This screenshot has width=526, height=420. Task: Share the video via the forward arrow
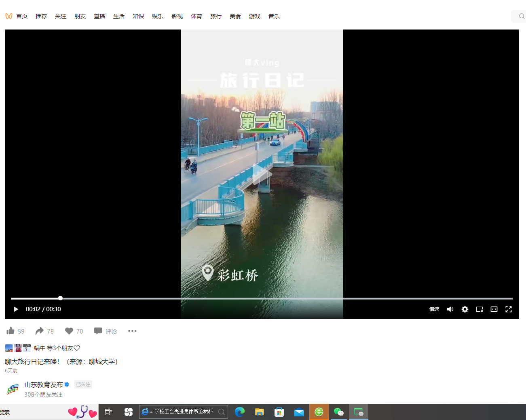pos(39,331)
